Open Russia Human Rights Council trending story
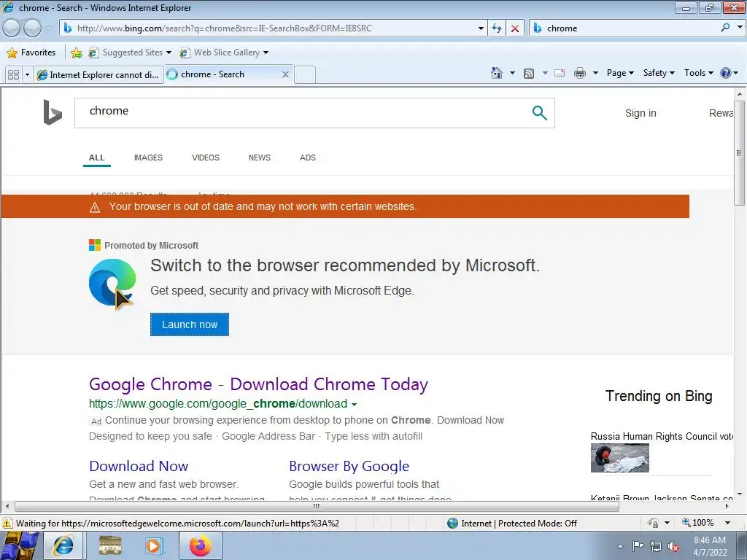Viewport: 747px width, 560px height. point(662,436)
